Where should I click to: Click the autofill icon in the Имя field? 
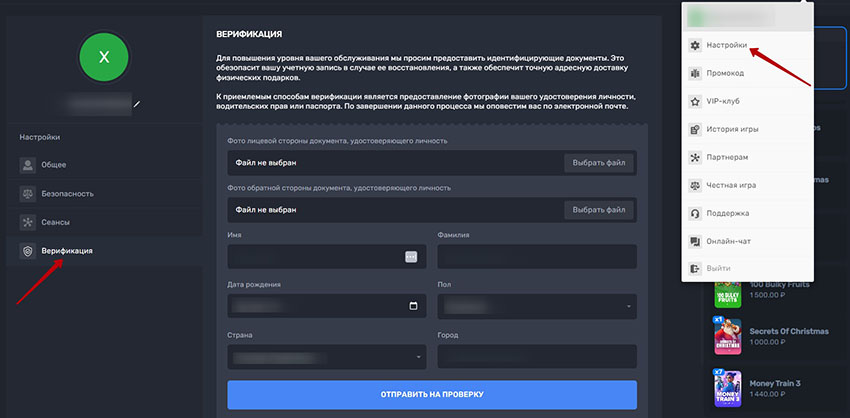point(411,257)
